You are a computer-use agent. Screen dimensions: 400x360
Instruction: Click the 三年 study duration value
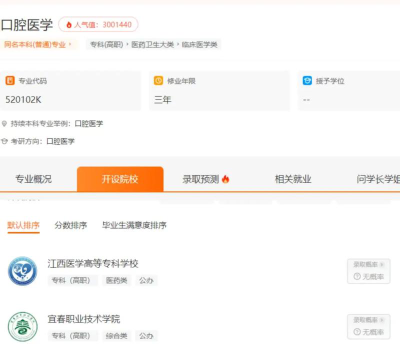click(163, 100)
